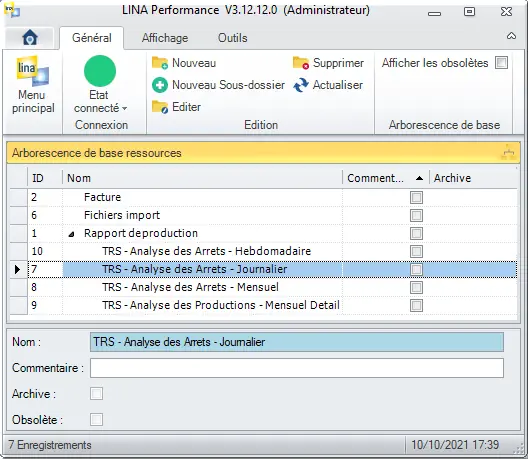
Task: Open the Menu principal lina icon
Action: pyautogui.click(x=33, y=71)
